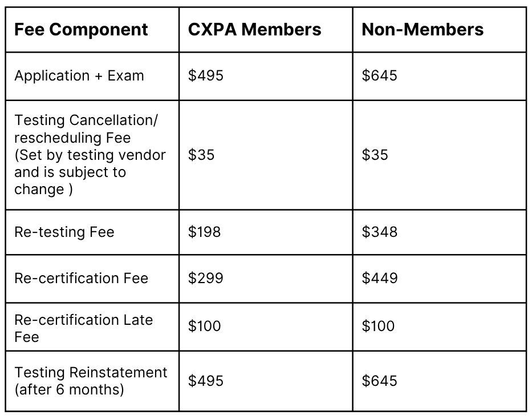The image size is (532, 419).
Task: Click the $35 CXPA Members cancellation fee
Action: click(x=201, y=155)
